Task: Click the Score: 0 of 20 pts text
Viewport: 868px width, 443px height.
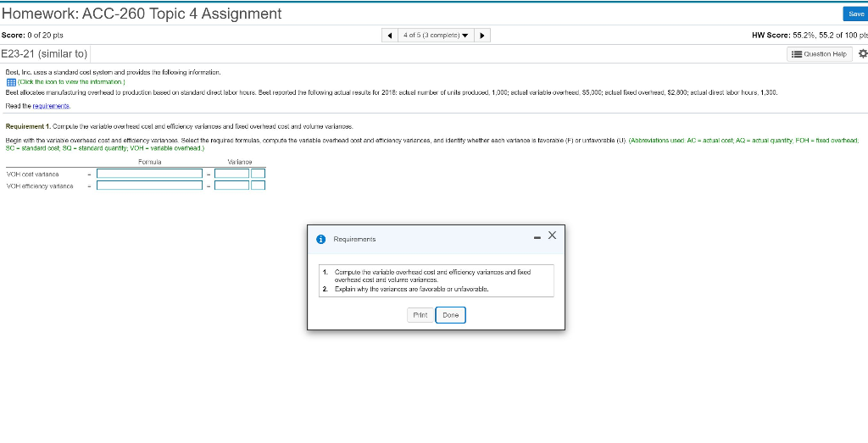Action: pyautogui.click(x=33, y=36)
